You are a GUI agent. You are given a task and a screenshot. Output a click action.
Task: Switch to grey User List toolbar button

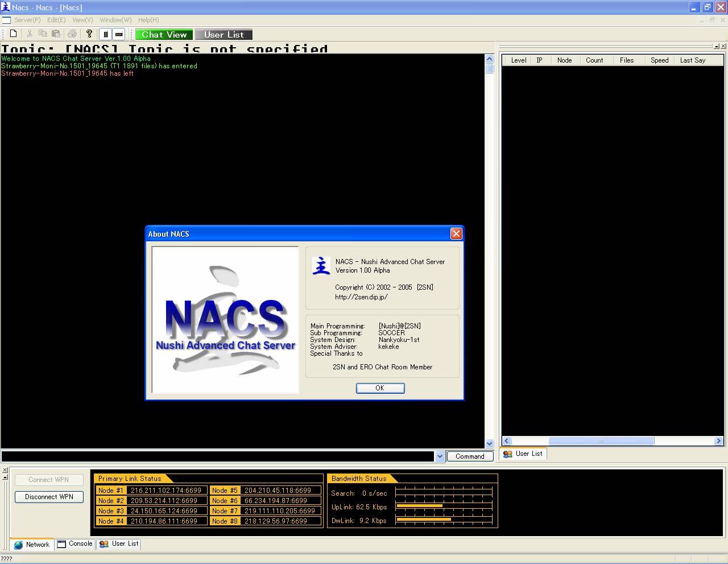coord(224,35)
